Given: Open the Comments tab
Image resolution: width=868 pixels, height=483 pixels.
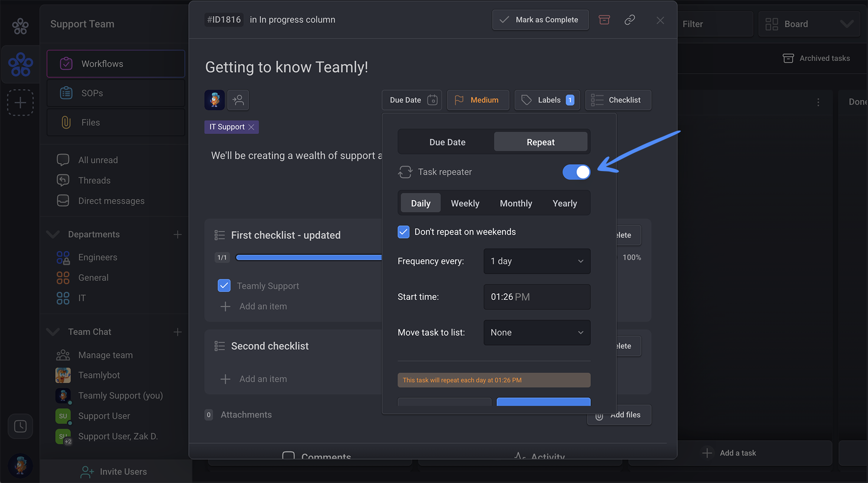Looking at the screenshot, I should [317, 457].
